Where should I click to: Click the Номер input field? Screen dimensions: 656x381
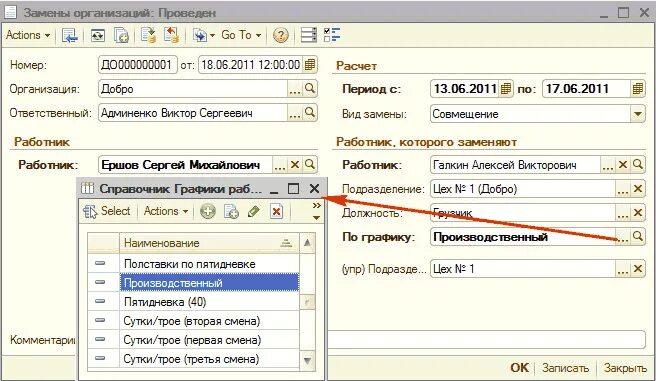tap(138, 65)
